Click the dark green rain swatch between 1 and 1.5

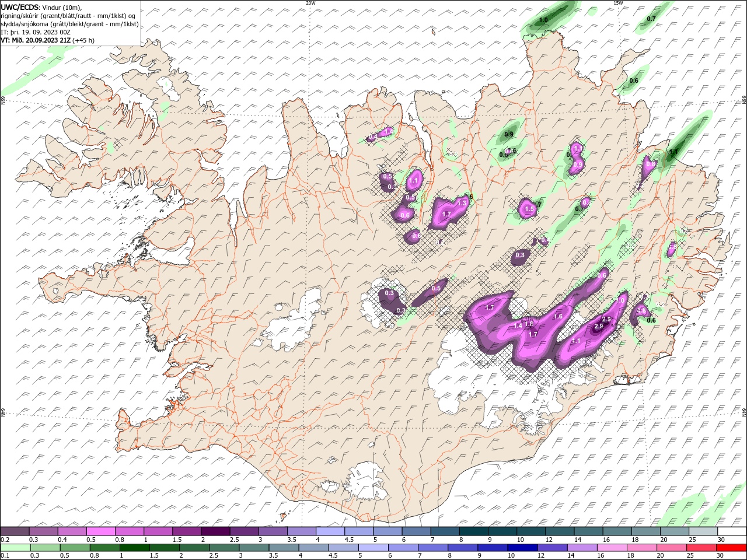tap(134, 548)
